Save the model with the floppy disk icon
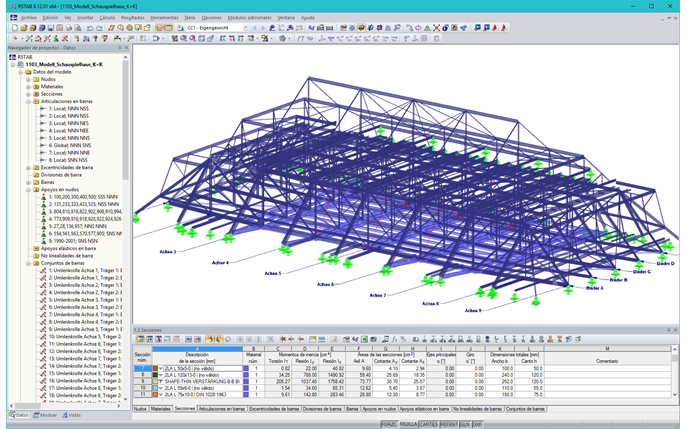The image size is (686, 429). click(x=51, y=28)
